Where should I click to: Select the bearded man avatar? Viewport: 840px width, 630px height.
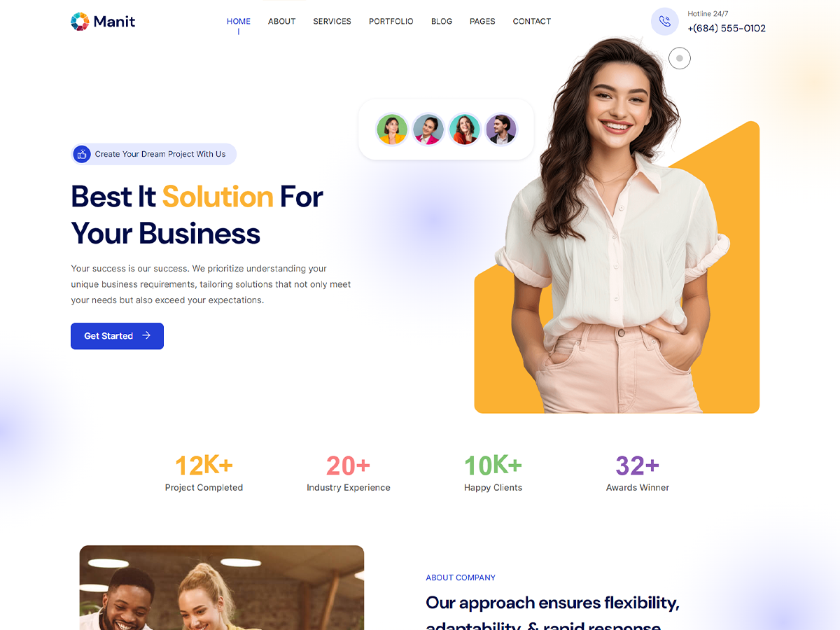(x=501, y=129)
